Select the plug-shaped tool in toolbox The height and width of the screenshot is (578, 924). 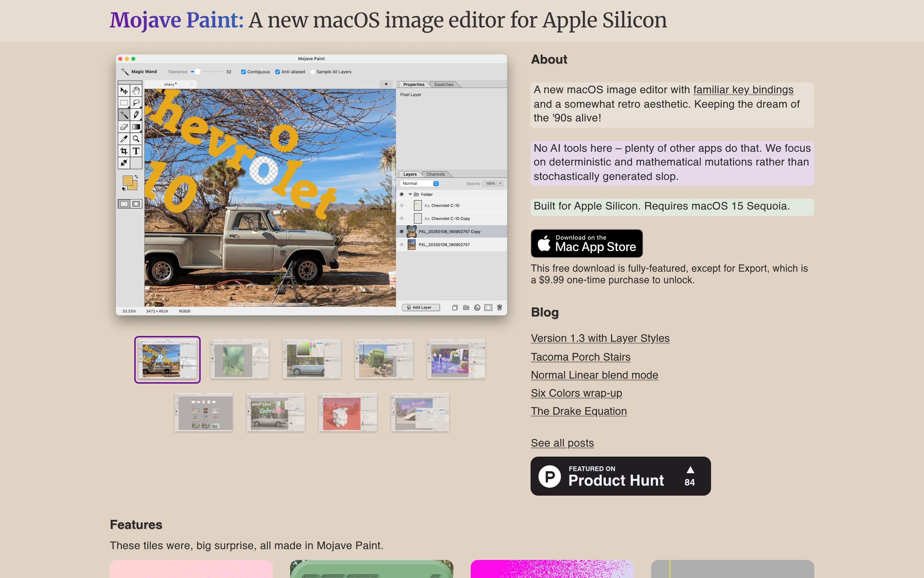[124, 163]
